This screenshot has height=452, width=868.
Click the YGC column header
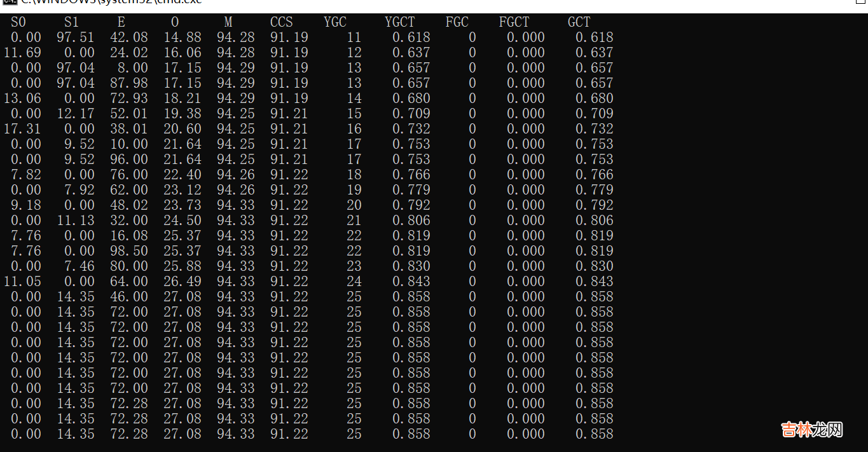(x=334, y=22)
